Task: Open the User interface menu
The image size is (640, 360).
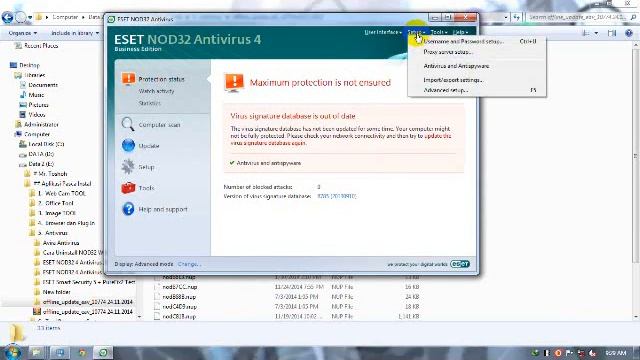Action: pyautogui.click(x=382, y=32)
